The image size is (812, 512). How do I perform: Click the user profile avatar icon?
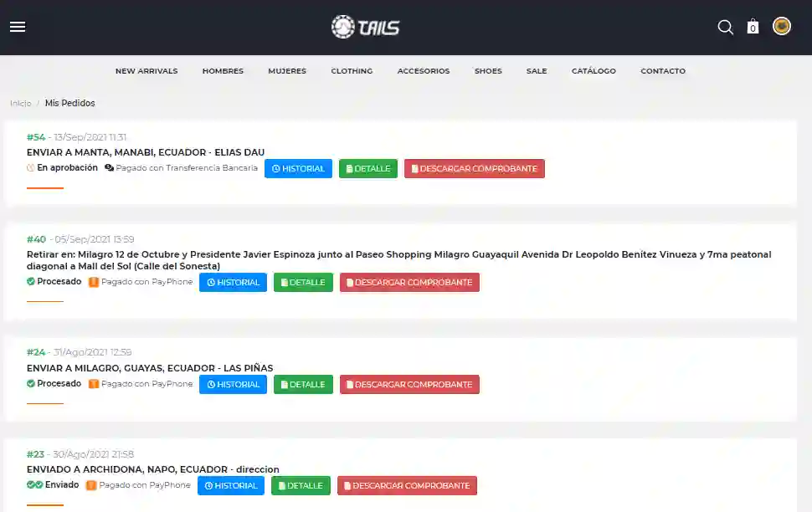pyautogui.click(x=781, y=27)
